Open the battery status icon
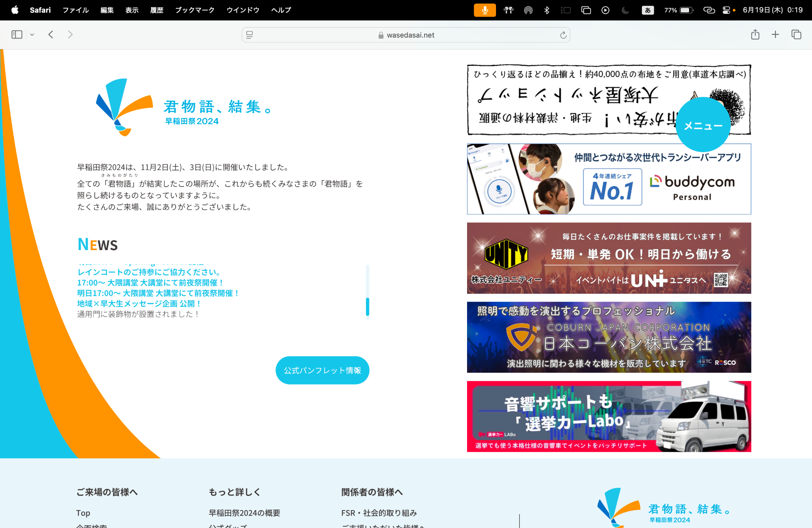 pyautogui.click(x=678, y=10)
